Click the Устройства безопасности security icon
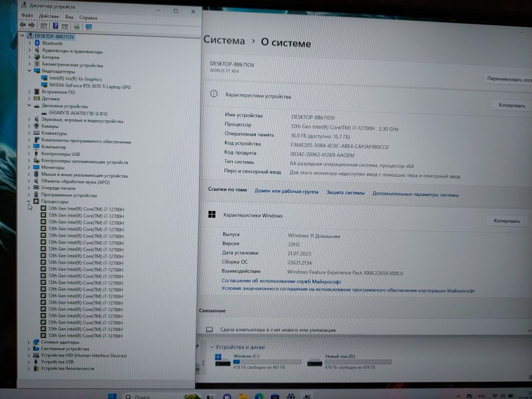 pos(36,368)
